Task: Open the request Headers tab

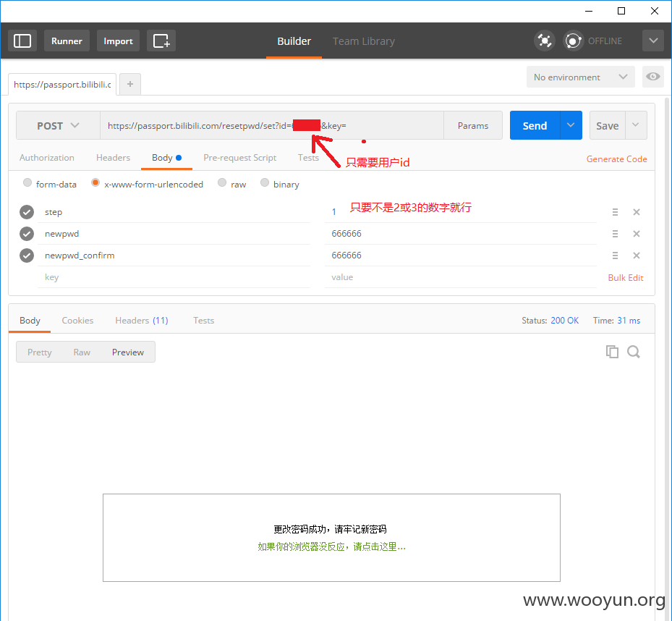Action: (x=113, y=158)
